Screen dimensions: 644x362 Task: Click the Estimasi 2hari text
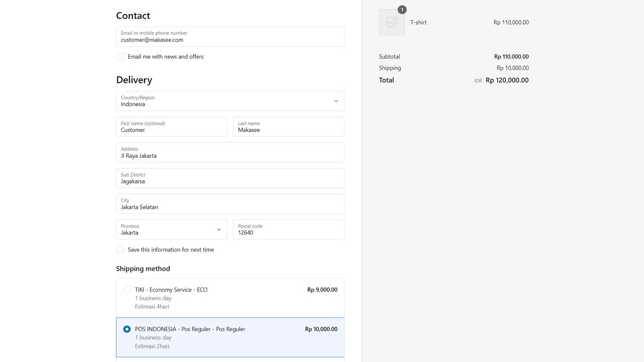point(152,346)
